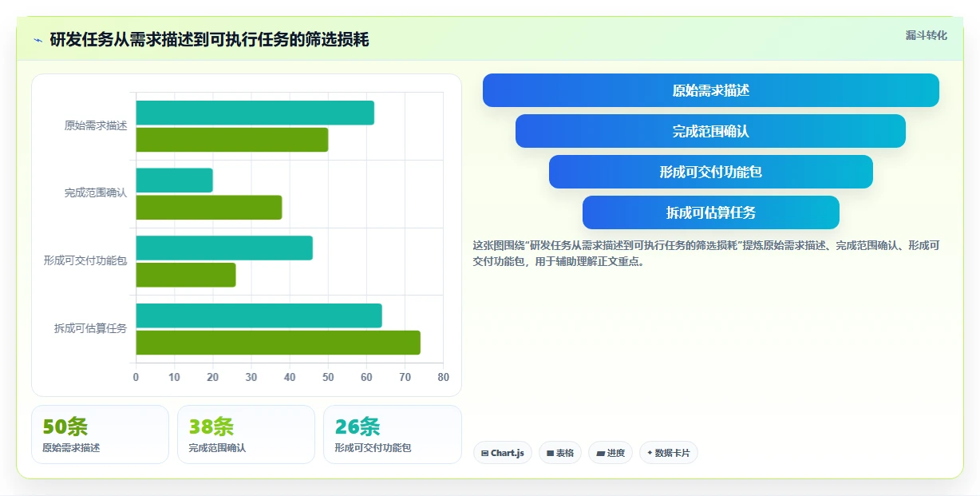Click the 40 tick on the x-axis
980x496 pixels.
pyautogui.click(x=290, y=378)
